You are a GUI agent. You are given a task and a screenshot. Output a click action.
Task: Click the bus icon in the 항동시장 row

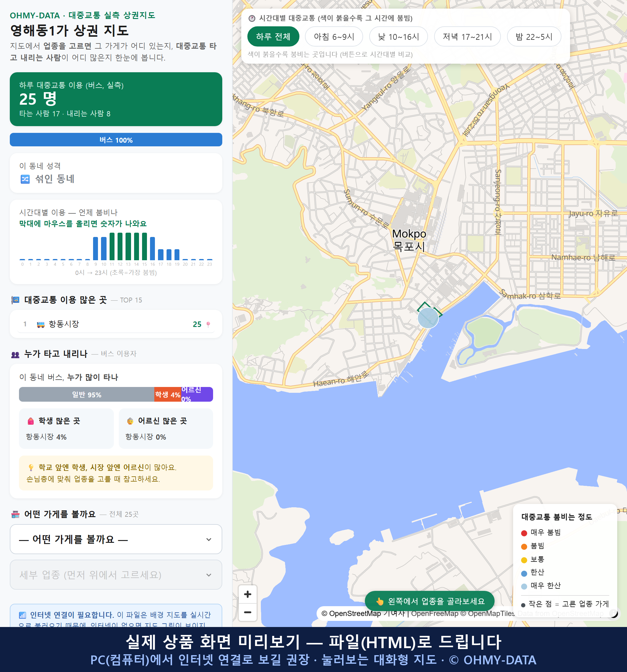point(40,325)
